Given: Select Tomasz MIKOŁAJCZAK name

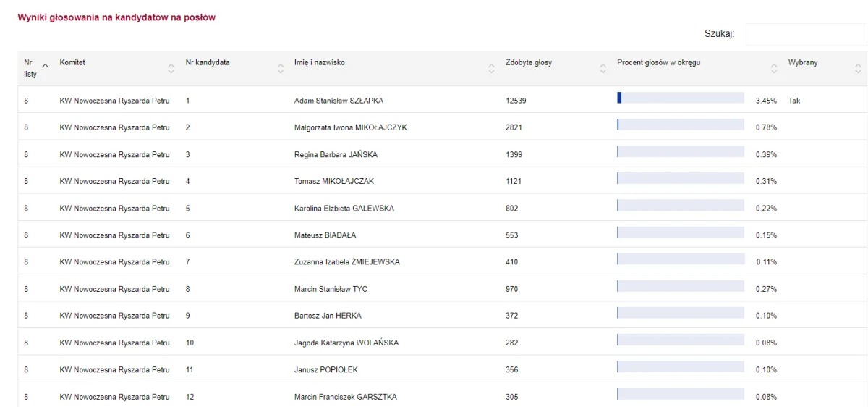Looking at the screenshot, I should click(334, 181).
